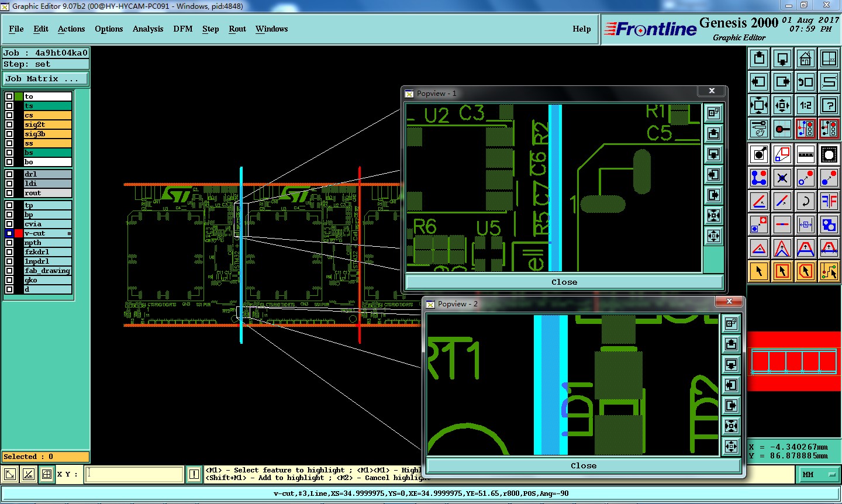Image resolution: width=842 pixels, height=504 pixels.
Task: Click the pan up view icon
Action: click(x=759, y=58)
